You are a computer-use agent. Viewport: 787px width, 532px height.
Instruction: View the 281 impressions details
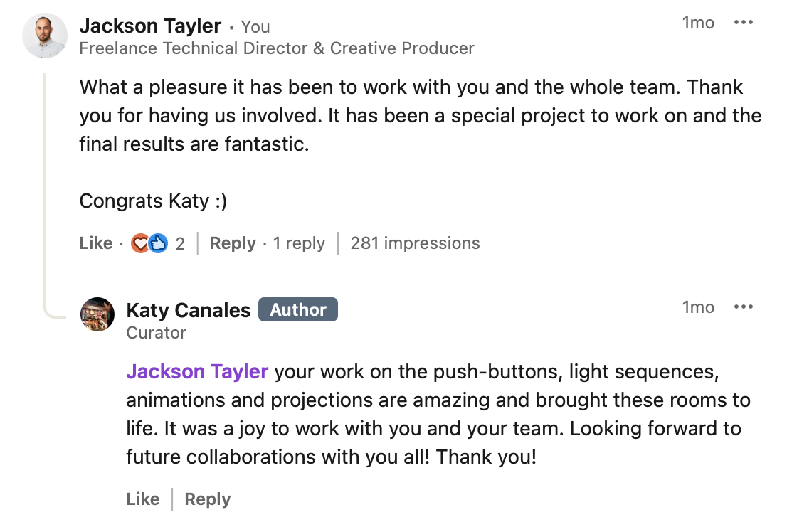(x=415, y=243)
